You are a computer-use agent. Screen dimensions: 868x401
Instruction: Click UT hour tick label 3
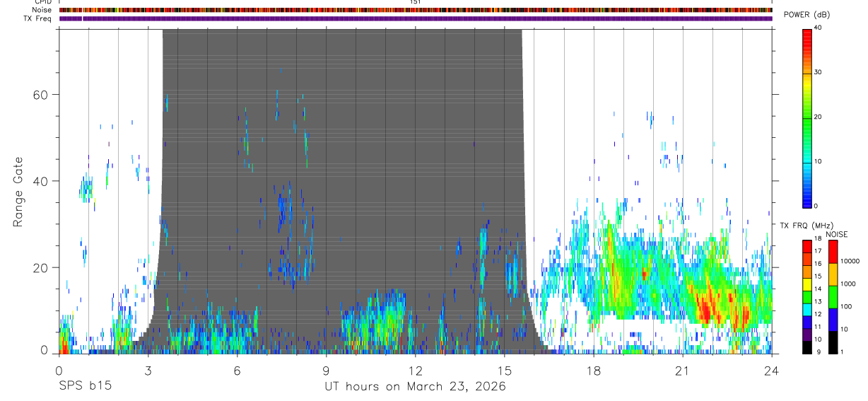click(x=148, y=370)
